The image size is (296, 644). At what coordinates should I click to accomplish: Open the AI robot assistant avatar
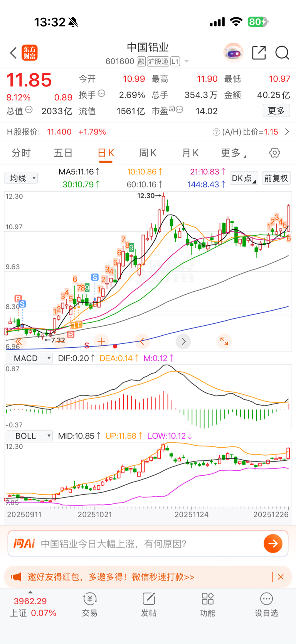233,53
